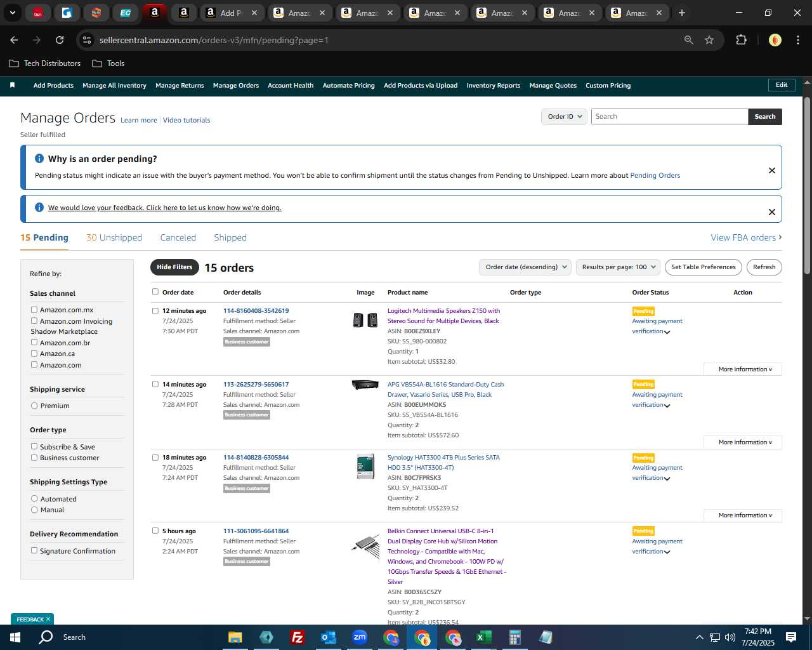Select the Premium shipping service radio

tap(34, 406)
